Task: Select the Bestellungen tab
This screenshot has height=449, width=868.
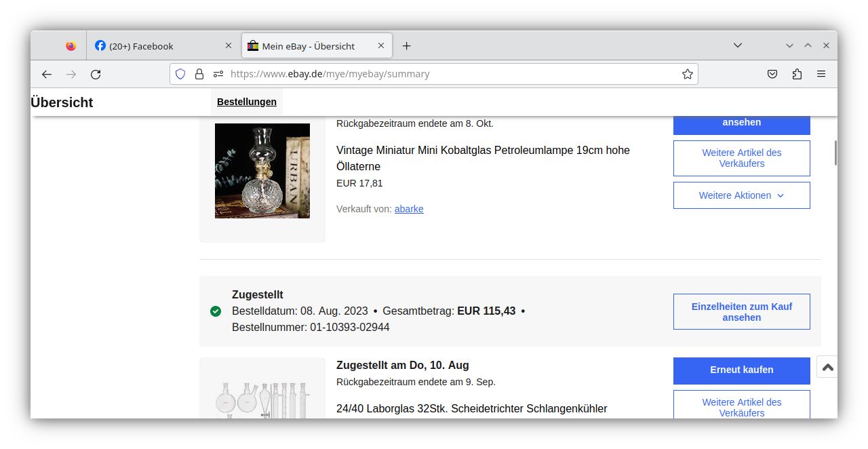Action: pos(246,102)
